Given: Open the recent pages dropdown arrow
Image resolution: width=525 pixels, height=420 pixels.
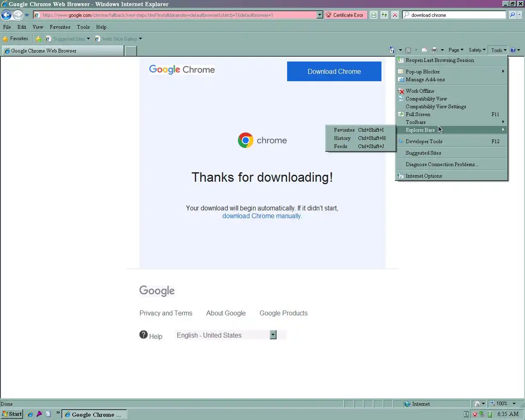Looking at the screenshot, I should tap(27, 15).
